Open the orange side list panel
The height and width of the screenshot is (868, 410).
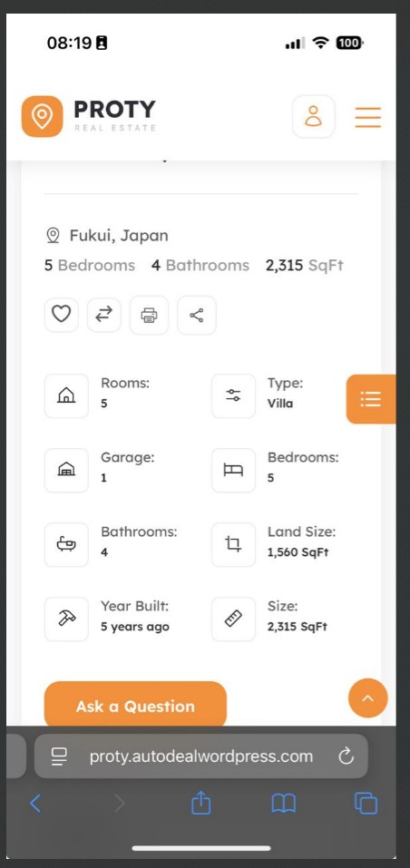[x=371, y=399]
